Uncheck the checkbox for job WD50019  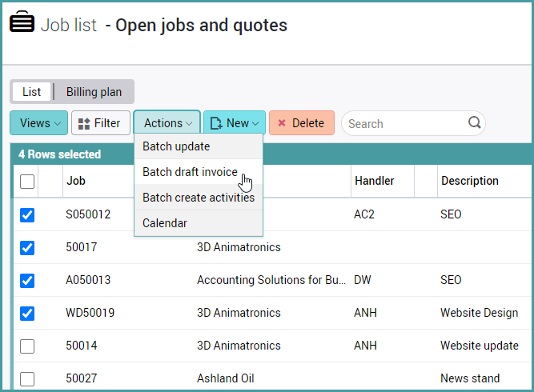(27, 313)
